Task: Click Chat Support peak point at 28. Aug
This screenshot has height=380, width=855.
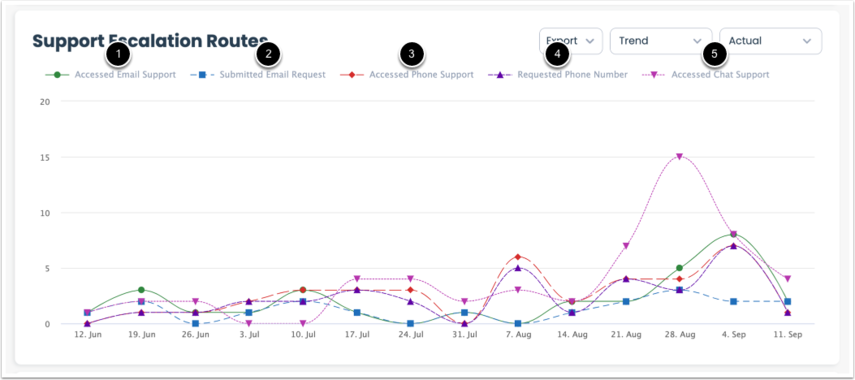Action: tap(679, 156)
